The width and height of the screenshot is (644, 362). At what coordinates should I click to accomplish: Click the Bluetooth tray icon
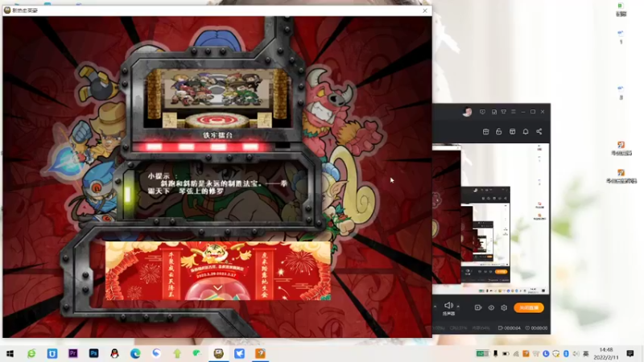[x=566, y=354]
